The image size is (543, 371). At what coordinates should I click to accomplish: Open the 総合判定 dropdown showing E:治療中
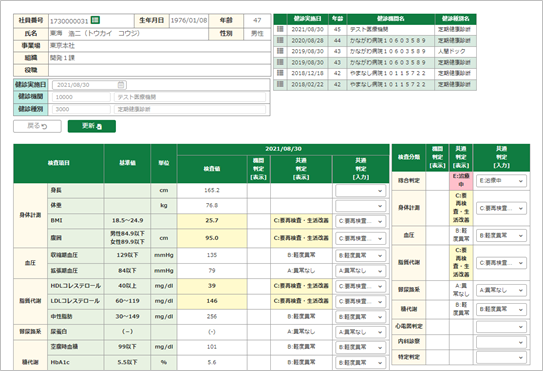(501, 181)
